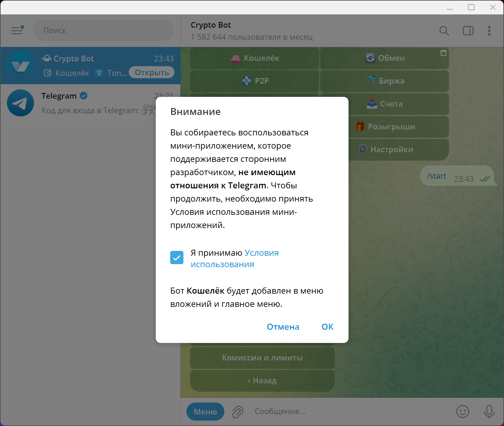The image size is (504, 426).
Task: Click Отмена in the dialog
Action: tap(283, 327)
